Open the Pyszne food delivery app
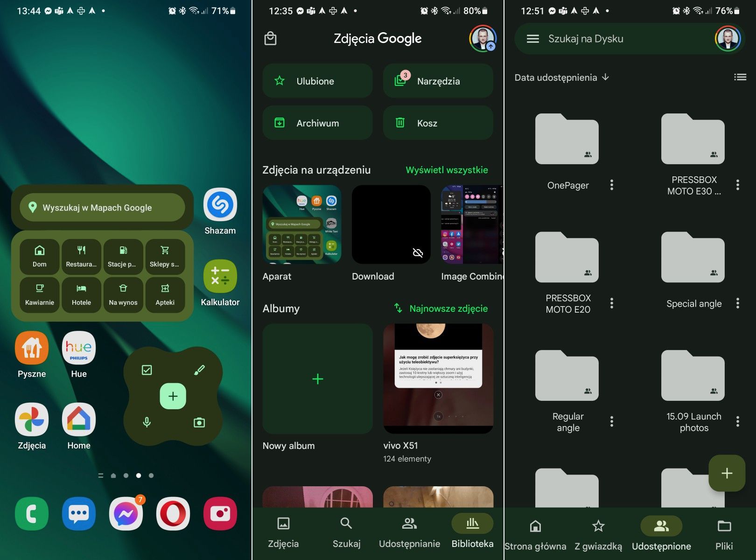The height and width of the screenshot is (560, 756). pyautogui.click(x=32, y=348)
